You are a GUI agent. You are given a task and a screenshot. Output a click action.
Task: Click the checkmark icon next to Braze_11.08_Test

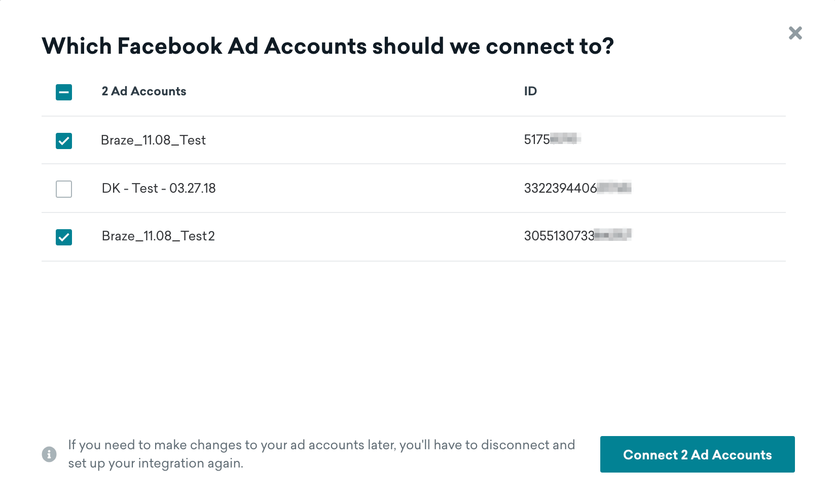(63, 140)
